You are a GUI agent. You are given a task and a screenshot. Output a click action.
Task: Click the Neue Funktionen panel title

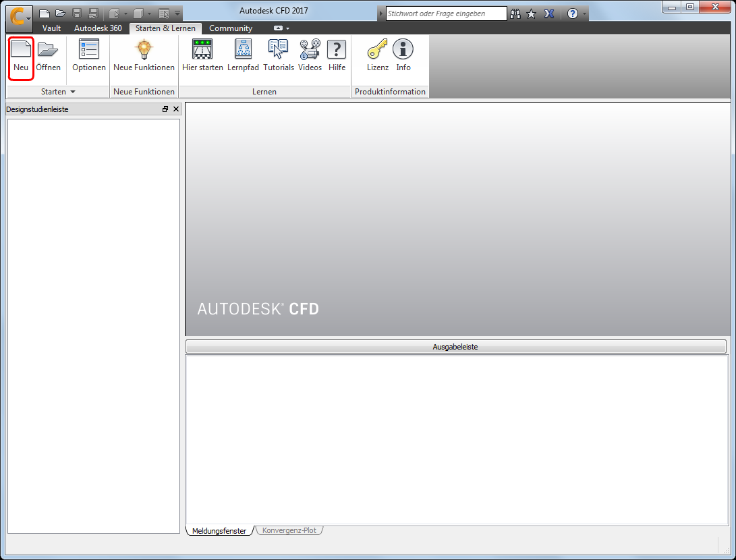144,92
